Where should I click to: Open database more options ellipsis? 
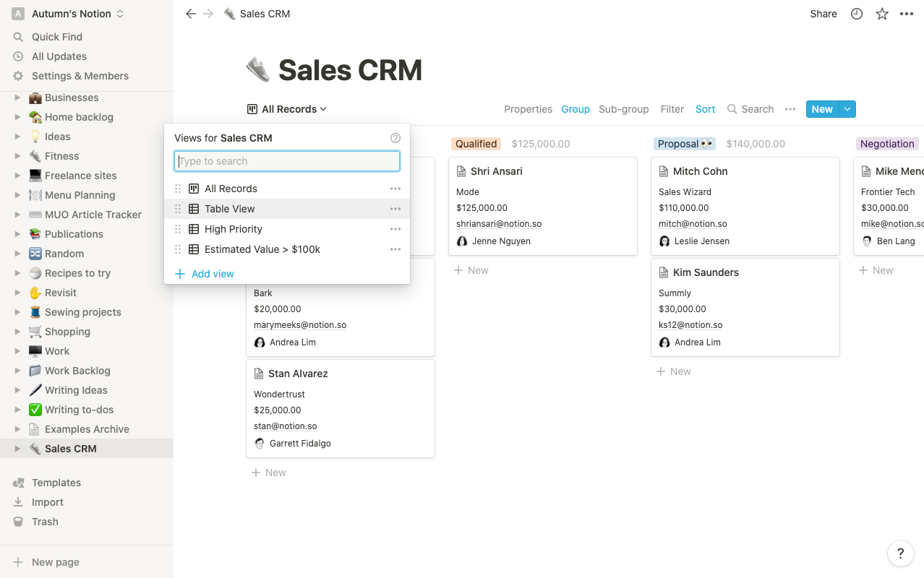[790, 109]
